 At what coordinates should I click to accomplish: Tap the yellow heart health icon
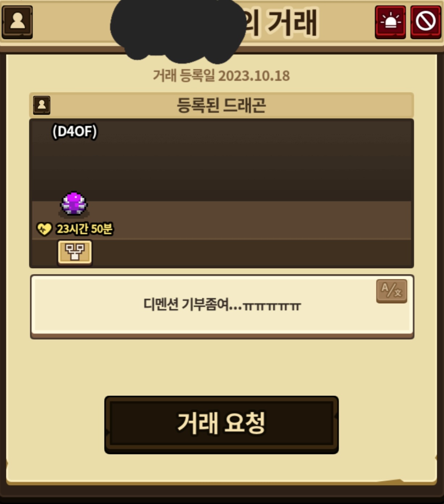pyautogui.click(x=44, y=229)
